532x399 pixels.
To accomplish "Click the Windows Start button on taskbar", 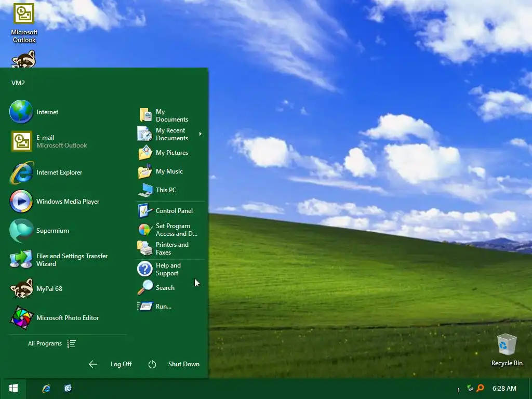I will coord(13,389).
